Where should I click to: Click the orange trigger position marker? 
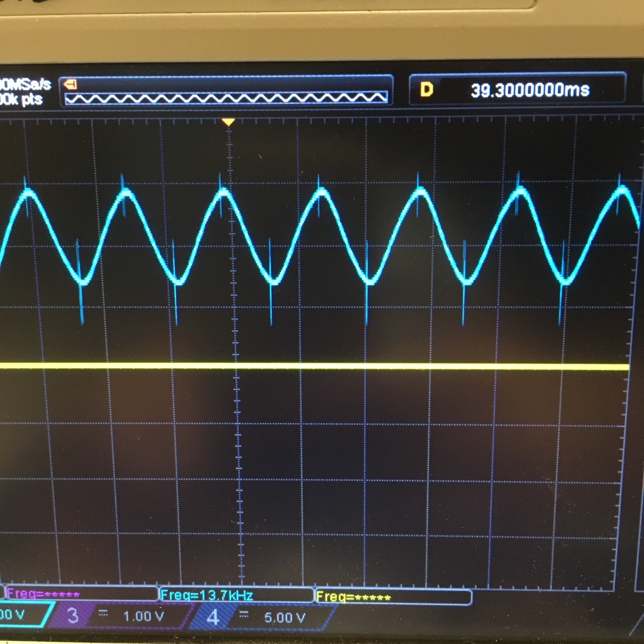pyautogui.click(x=228, y=123)
